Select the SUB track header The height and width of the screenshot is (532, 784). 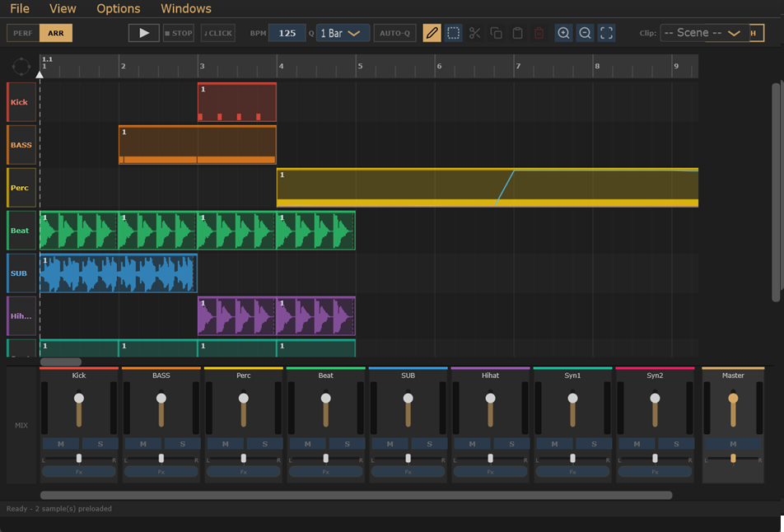tap(21, 273)
